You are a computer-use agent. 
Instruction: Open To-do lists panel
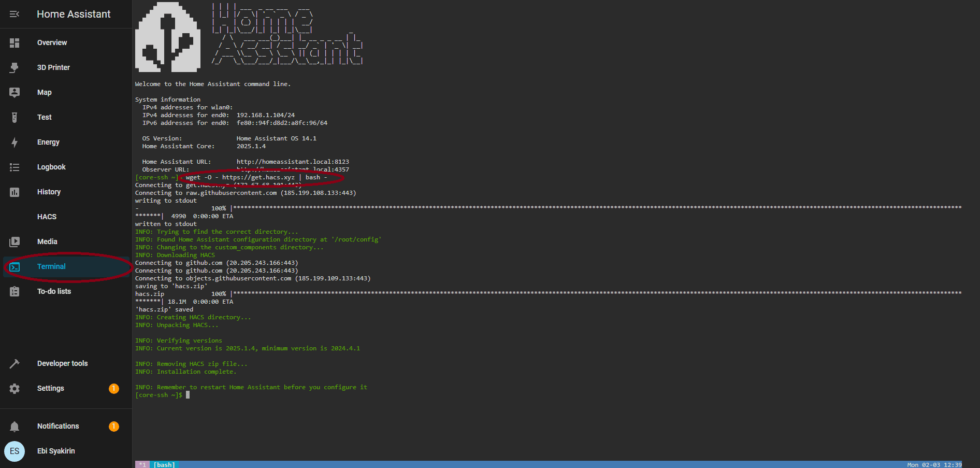tap(54, 292)
